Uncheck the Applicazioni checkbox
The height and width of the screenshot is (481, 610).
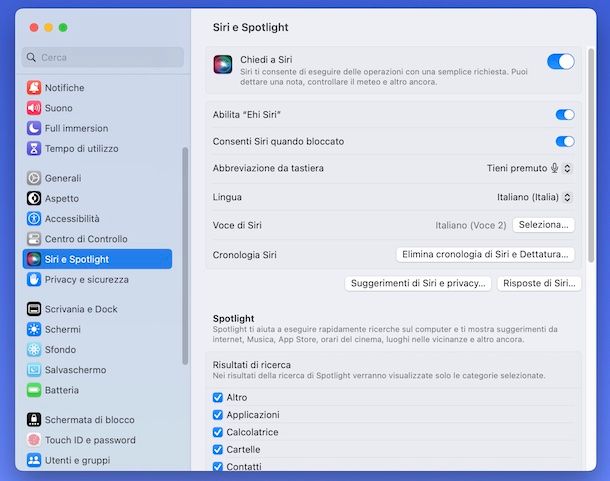click(x=218, y=415)
